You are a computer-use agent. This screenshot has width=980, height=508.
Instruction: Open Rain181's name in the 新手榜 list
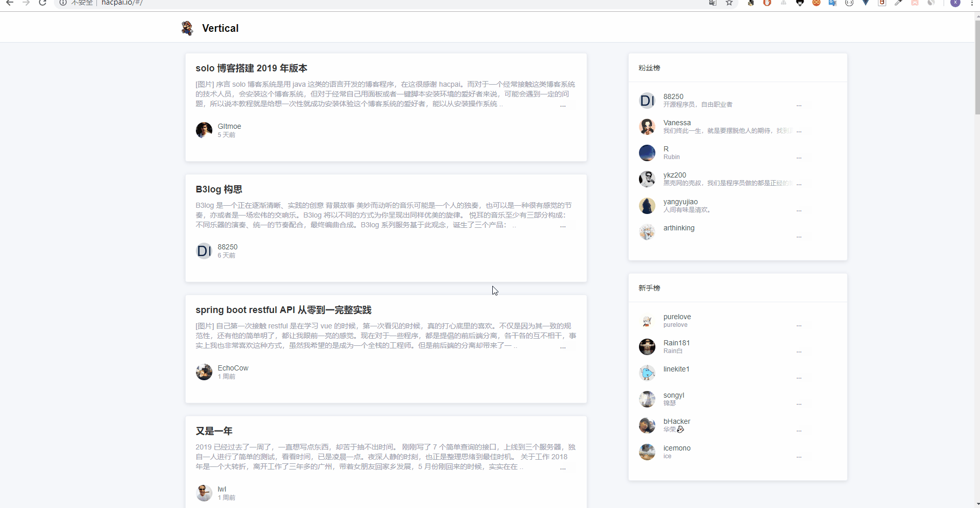point(676,343)
